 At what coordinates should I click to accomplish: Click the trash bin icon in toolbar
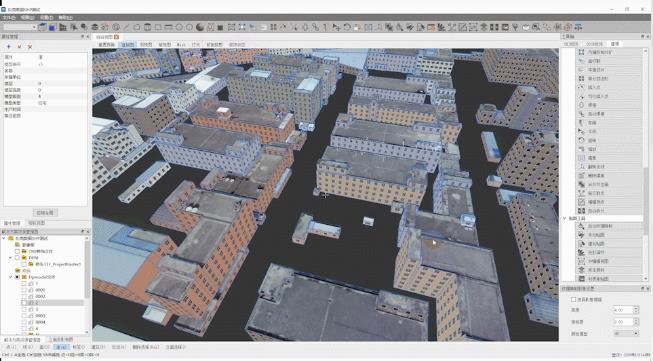pos(147,27)
